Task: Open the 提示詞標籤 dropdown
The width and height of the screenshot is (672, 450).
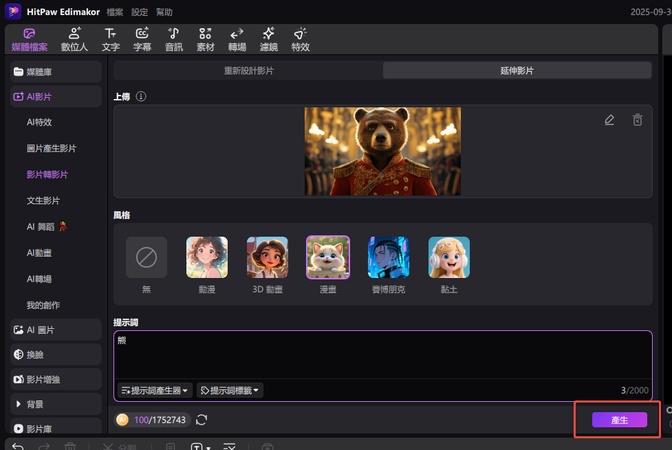Action: (229, 390)
